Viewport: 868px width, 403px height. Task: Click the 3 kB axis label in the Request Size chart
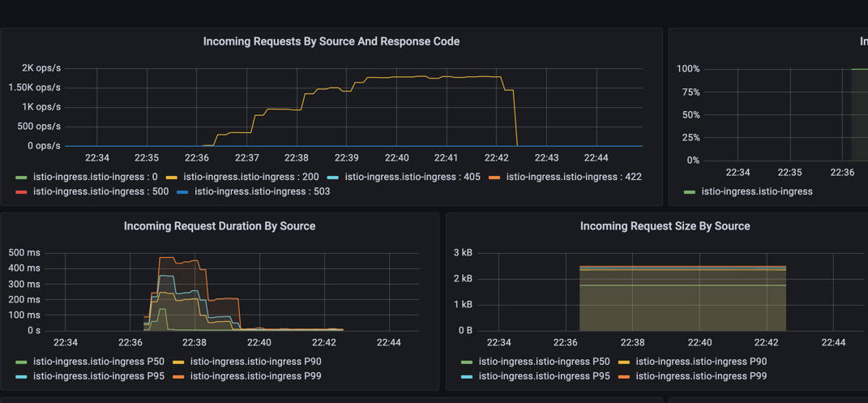(x=463, y=253)
